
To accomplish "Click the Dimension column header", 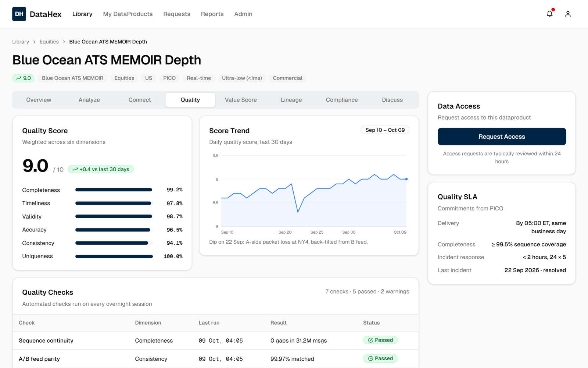I will point(148,323).
